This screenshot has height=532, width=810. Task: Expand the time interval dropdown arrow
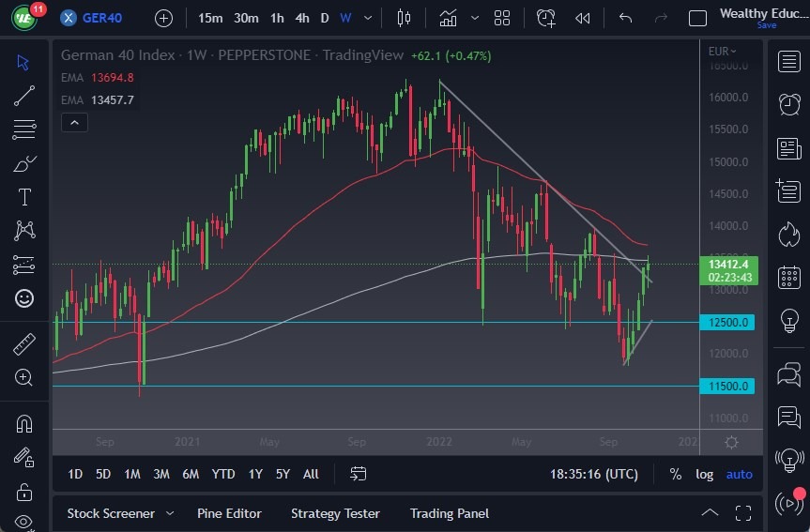[x=368, y=18]
